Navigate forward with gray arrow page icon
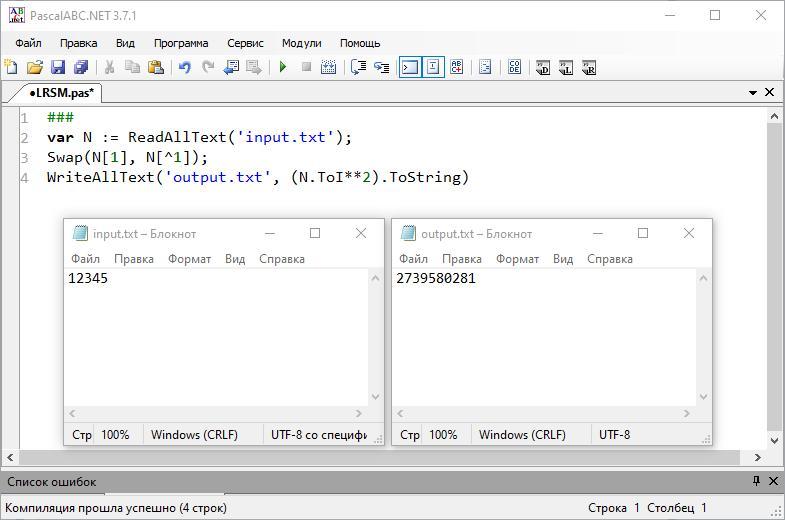 click(254, 67)
